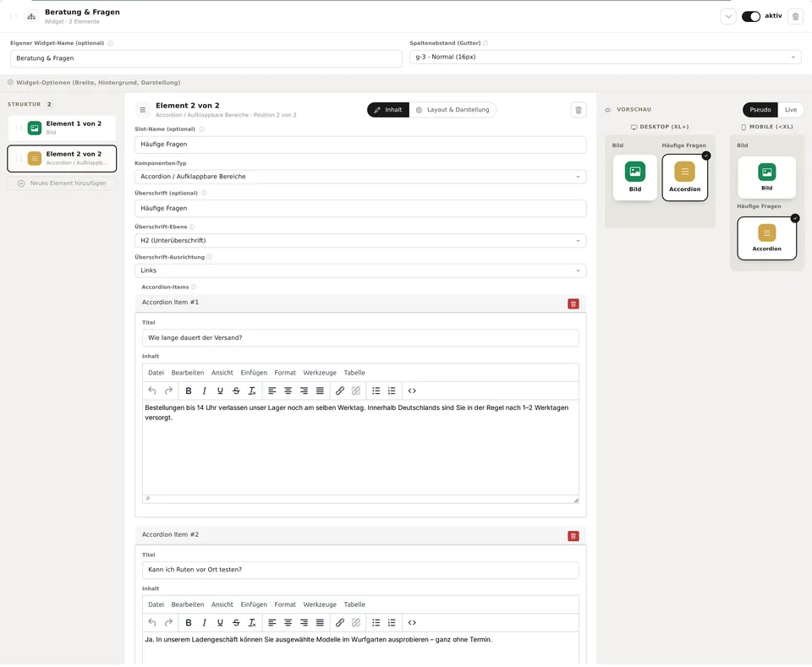
Task: Insert link in Item #2 editor
Action: pyautogui.click(x=340, y=622)
